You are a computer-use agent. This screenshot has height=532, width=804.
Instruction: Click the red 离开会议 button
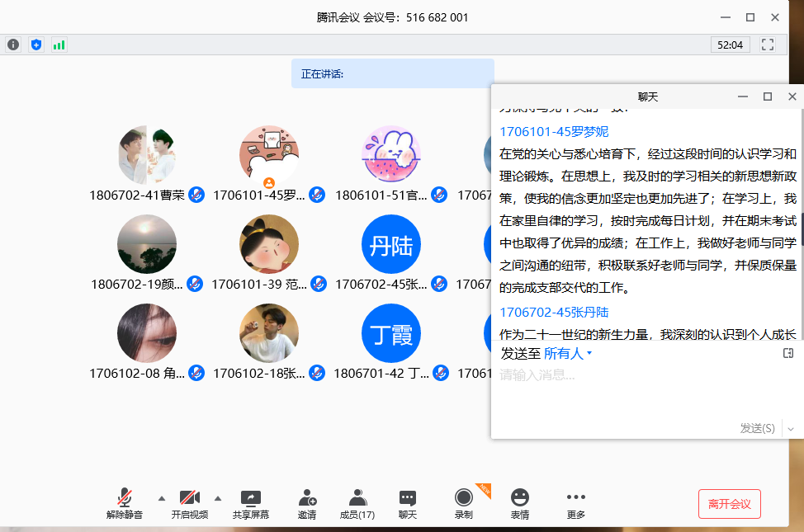pyautogui.click(x=729, y=504)
